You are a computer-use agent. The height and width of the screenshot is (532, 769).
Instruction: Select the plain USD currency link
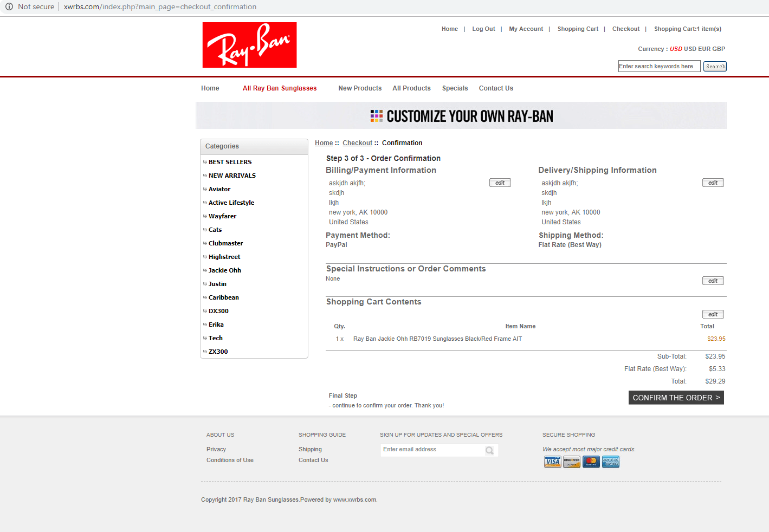click(690, 49)
